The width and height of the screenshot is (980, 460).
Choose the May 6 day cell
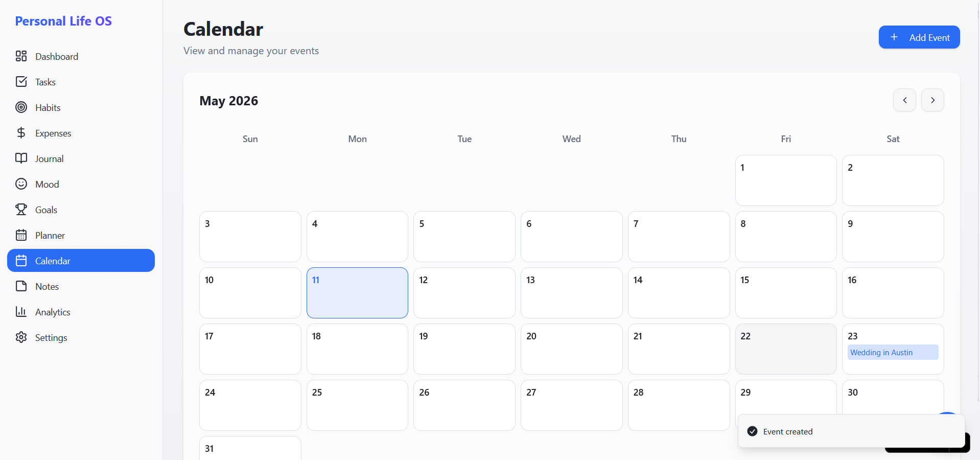(x=572, y=237)
